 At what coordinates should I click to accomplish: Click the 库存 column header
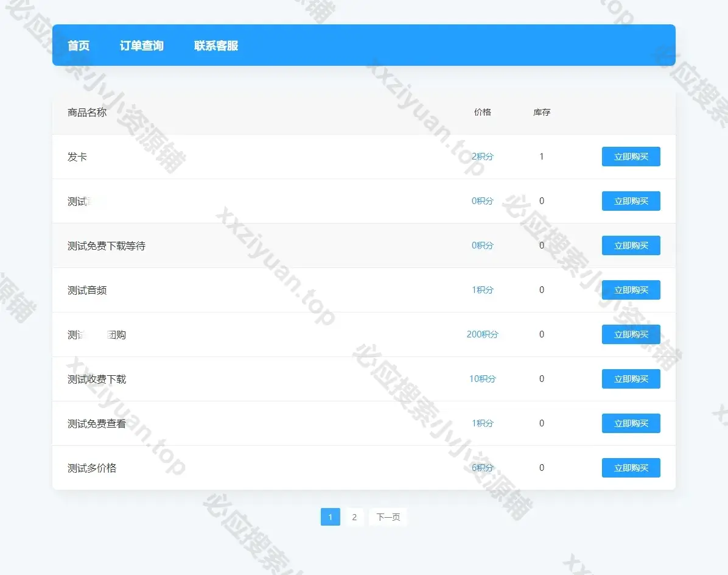click(x=542, y=112)
